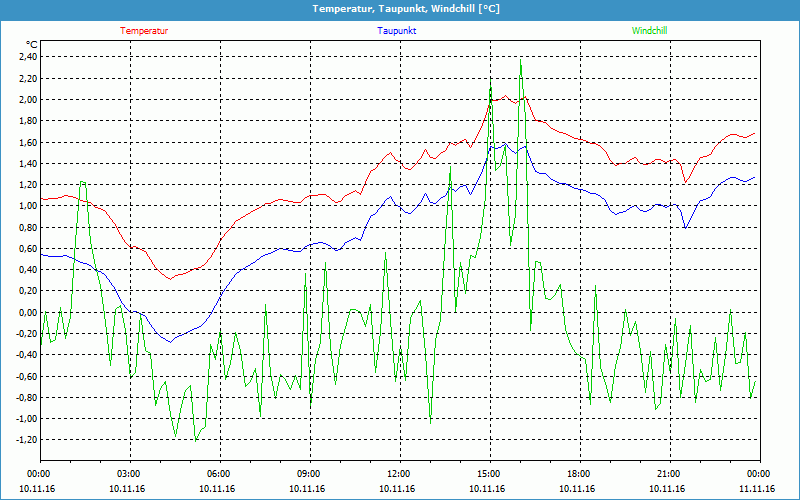
Task: Click the 11.11.16 date label
Action: [x=757, y=489]
